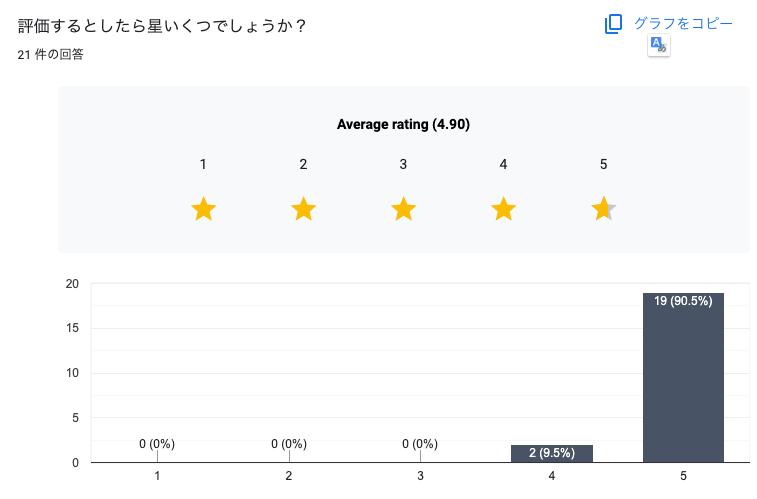Click the question title 評価するとしたら星いくつでしょうか？
Viewport: 757px width, 499px height.
coord(162,26)
